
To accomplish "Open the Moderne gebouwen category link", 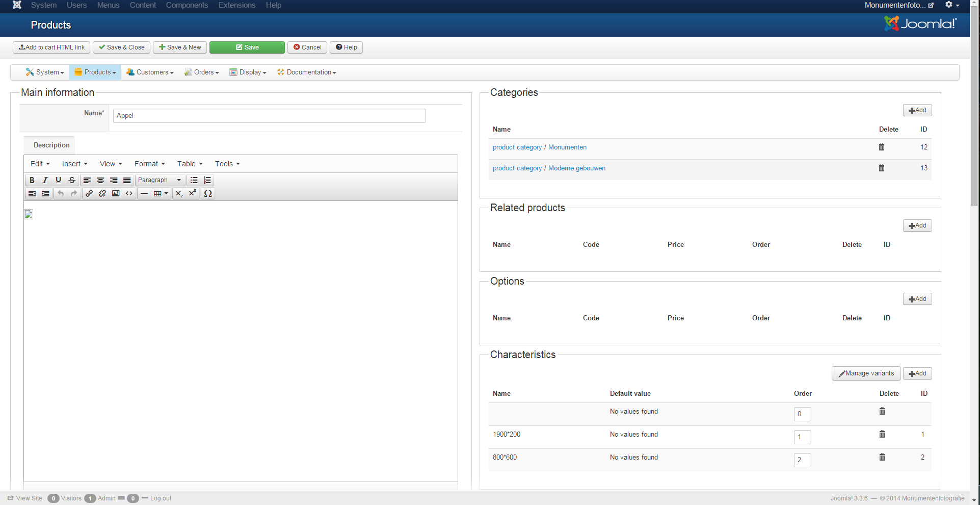I will pos(576,168).
